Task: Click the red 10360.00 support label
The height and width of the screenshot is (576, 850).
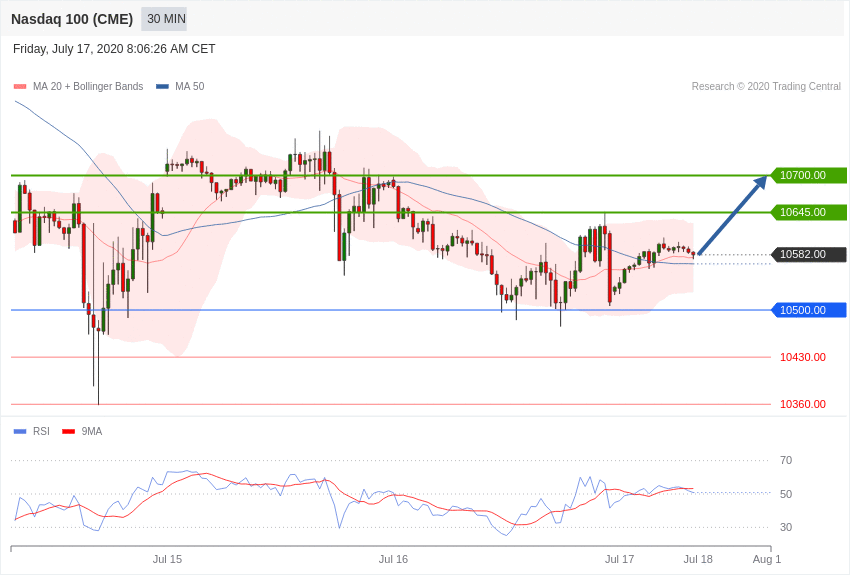Action: point(803,405)
